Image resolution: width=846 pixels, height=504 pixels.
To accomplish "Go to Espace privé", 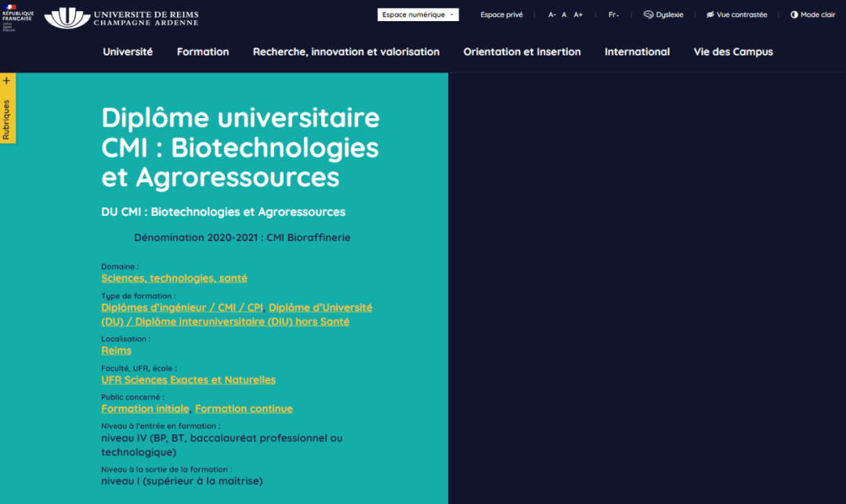I will tap(501, 15).
